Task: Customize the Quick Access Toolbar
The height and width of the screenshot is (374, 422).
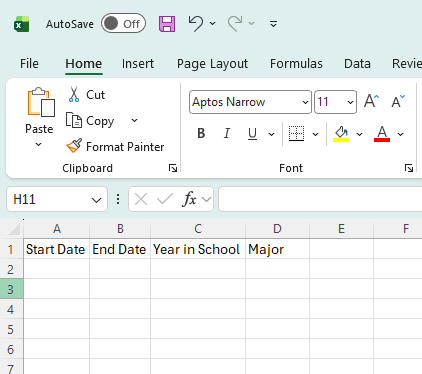Action: [273, 24]
